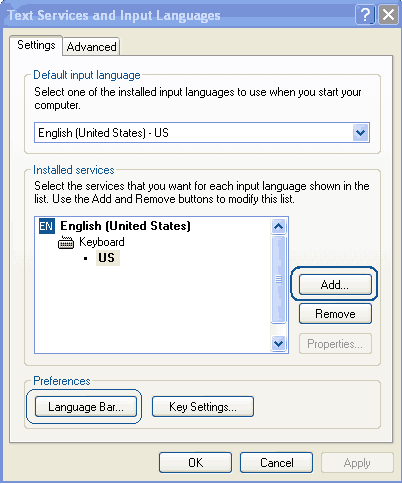Select English (United States) in installed services

(x=125, y=226)
